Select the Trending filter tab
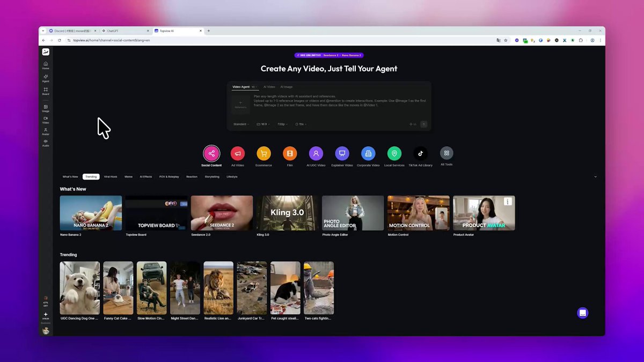Image resolution: width=644 pixels, height=362 pixels. click(x=91, y=176)
